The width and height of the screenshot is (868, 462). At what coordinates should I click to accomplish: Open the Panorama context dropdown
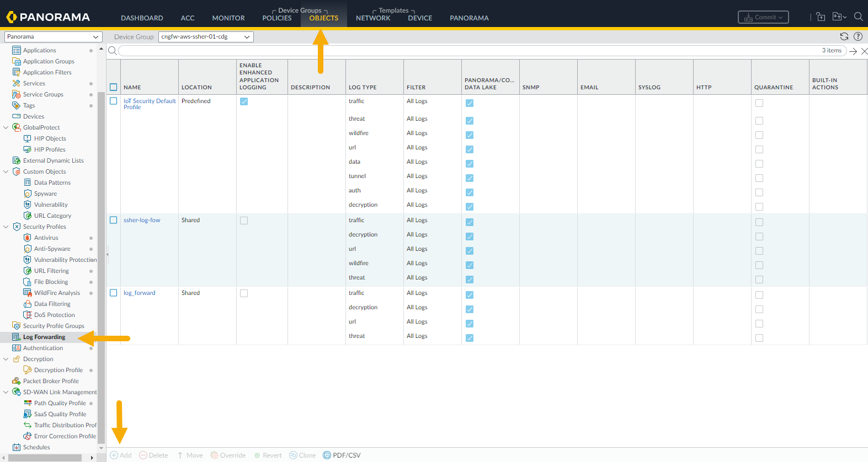[53, 37]
